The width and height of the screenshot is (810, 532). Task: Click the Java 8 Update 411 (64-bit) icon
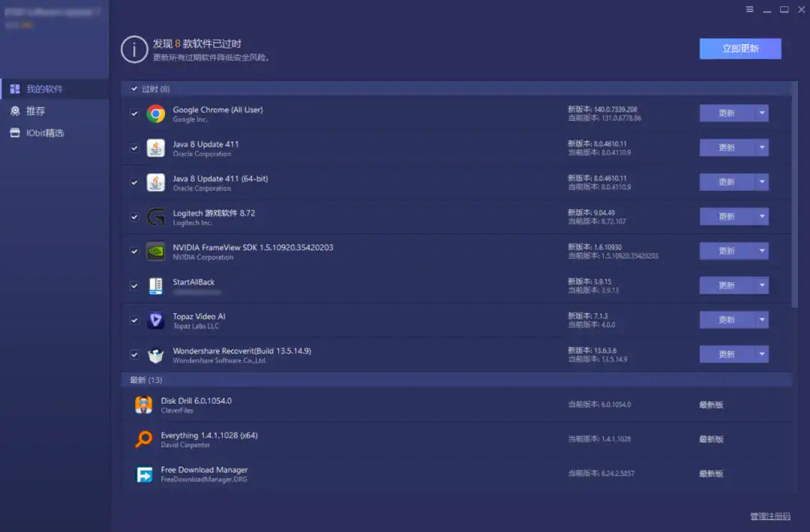pyautogui.click(x=155, y=182)
